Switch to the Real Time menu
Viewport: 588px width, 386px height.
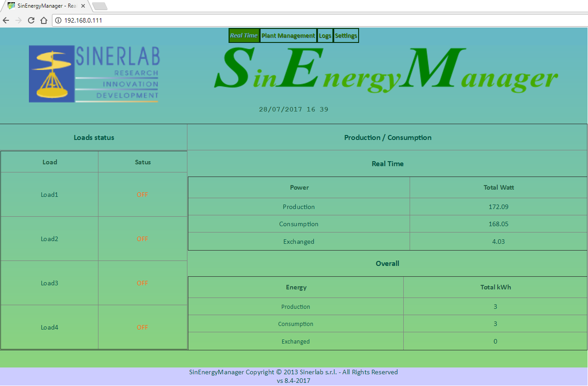(244, 36)
